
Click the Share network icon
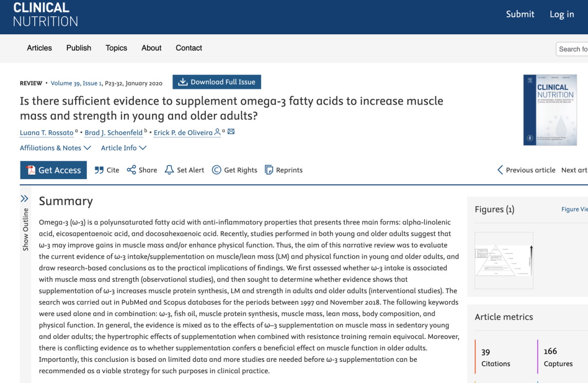click(131, 170)
